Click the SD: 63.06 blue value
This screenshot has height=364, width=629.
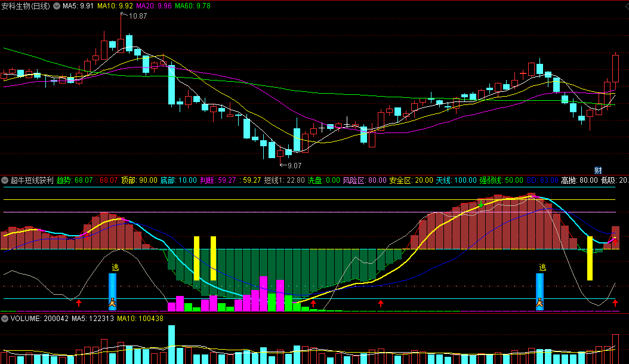click(x=542, y=180)
